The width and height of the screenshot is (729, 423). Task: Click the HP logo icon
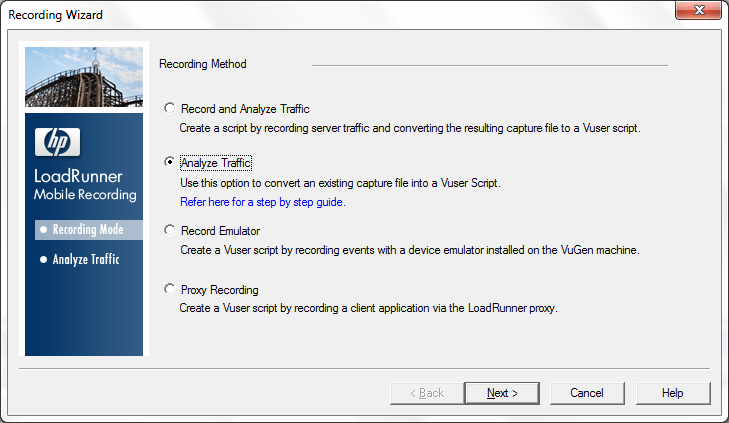point(57,142)
